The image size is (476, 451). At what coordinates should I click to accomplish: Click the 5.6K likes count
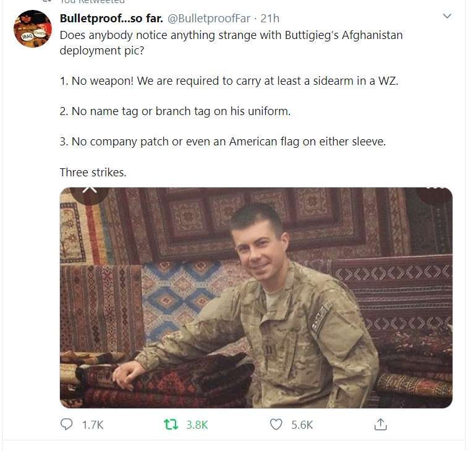tap(302, 424)
